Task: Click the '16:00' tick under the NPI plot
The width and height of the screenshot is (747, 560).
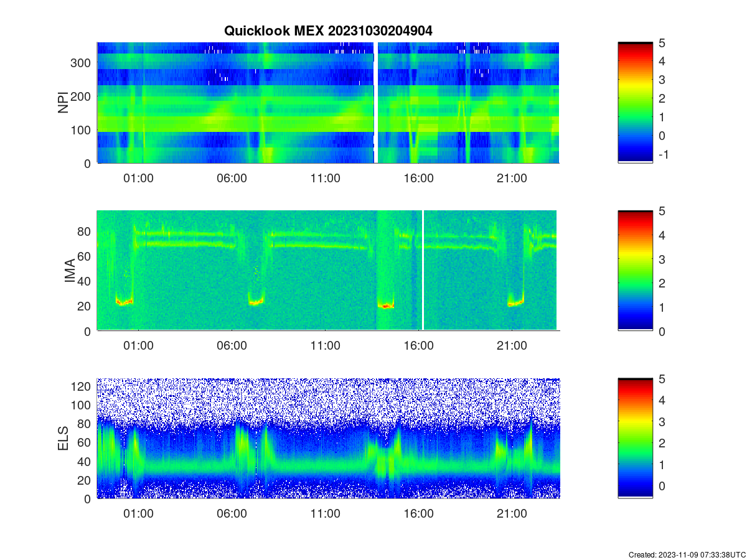Action: tap(418, 179)
